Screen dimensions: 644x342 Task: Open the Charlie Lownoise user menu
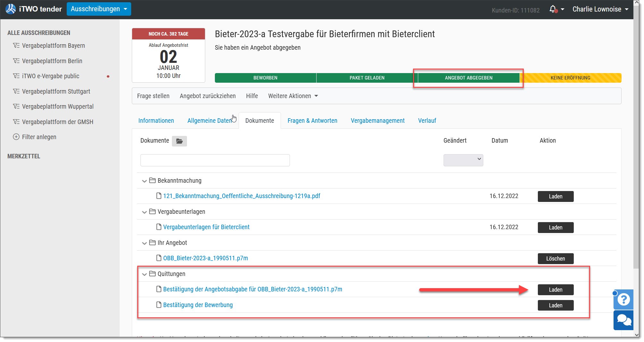point(600,9)
